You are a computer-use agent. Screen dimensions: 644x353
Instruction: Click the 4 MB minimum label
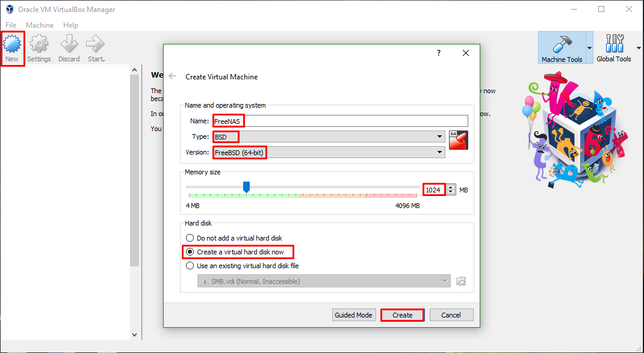pyautogui.click(x=193, y=206)
